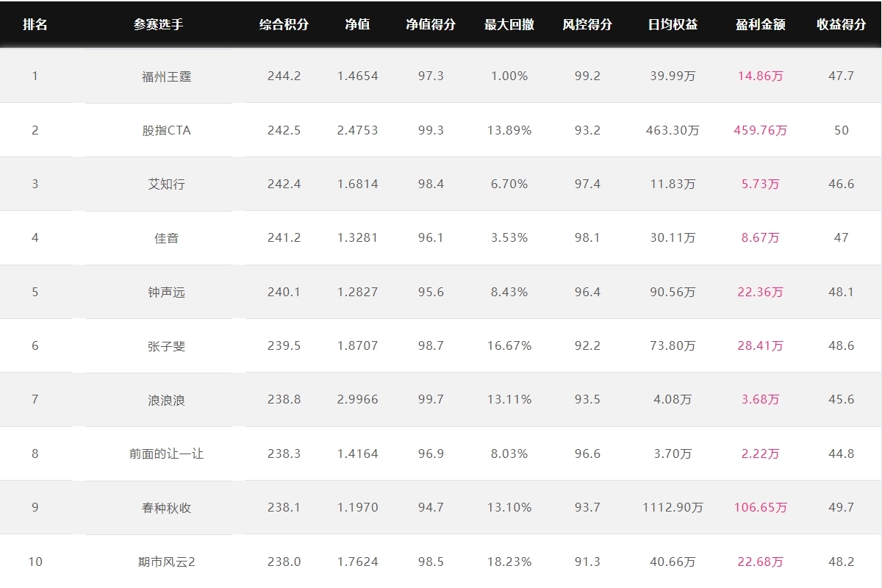882x588 pixels.
Task: Select contestant 佳音 in the ranking
Action: [166, 238]
